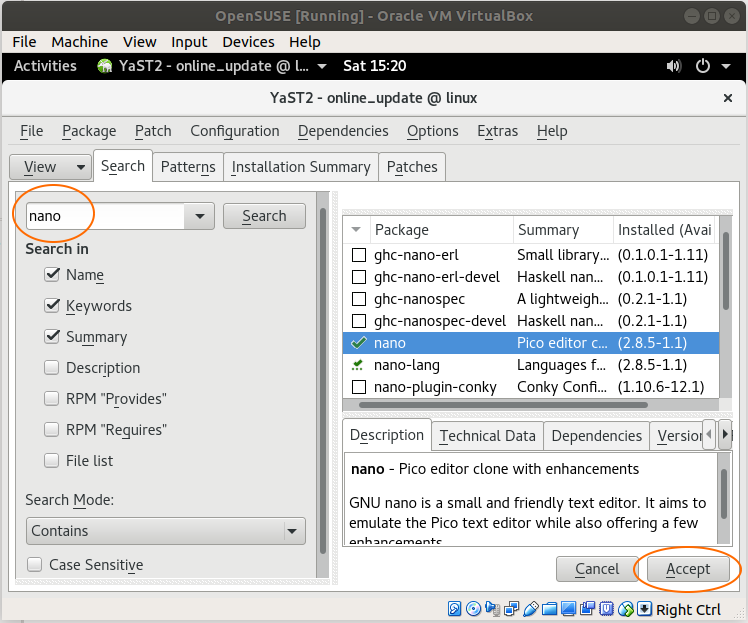Open the Dependencies menu
The width and height of the screenshot is (748, 623).
(x=343, y=131)
